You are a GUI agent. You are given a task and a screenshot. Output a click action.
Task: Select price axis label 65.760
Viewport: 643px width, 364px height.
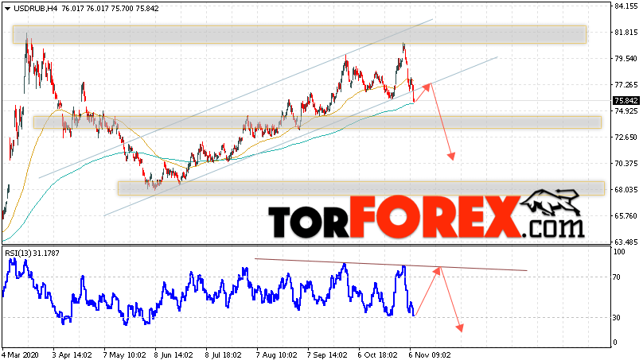click(x=626, y=216)
